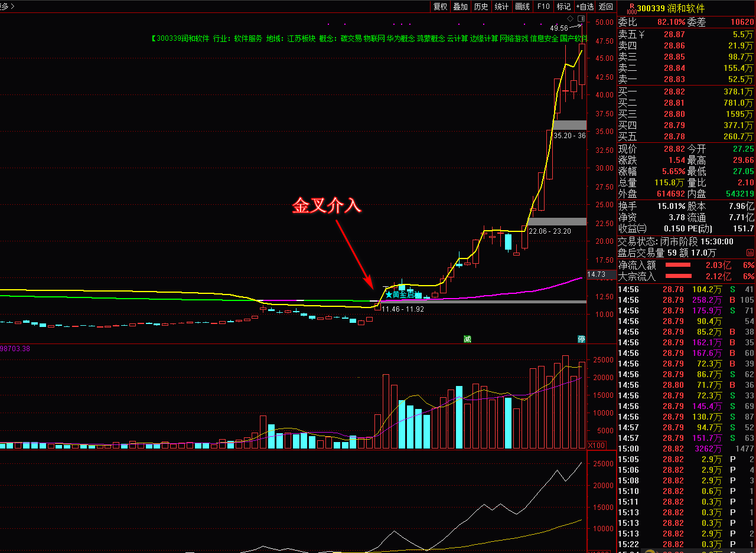
Task: Click the gap label 35.20 - 36
Action: point(570,135)
